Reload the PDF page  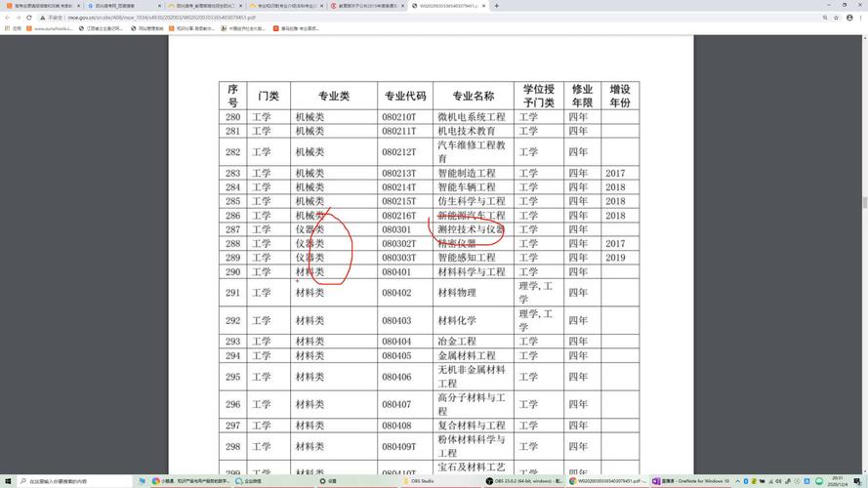28,18
